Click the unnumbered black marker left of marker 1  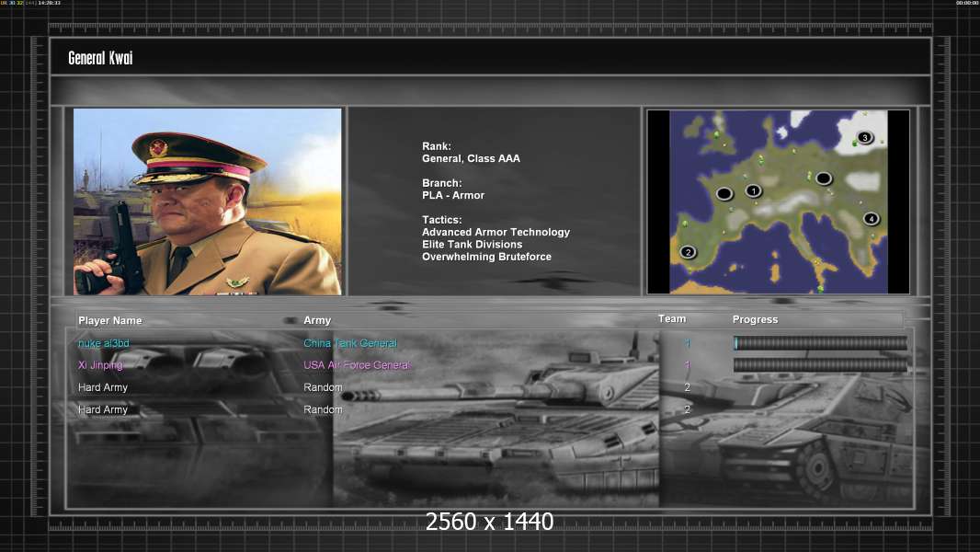click(x=724, y=194)
